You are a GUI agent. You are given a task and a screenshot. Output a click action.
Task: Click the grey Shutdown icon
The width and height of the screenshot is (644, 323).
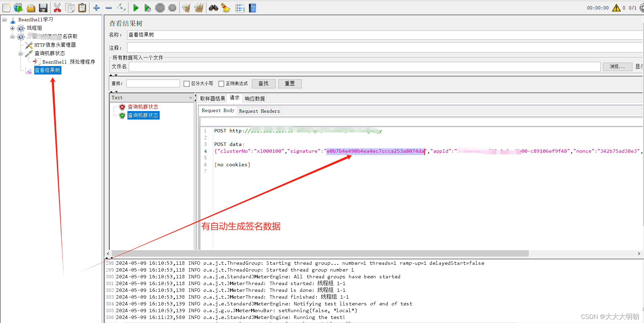pyautogui.click(x=172, y=8)
